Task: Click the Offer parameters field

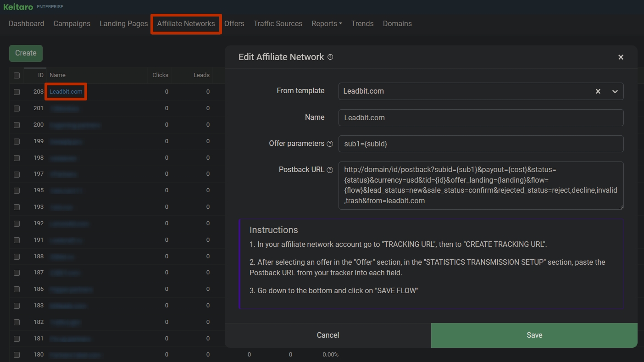Action: [481, 144]
